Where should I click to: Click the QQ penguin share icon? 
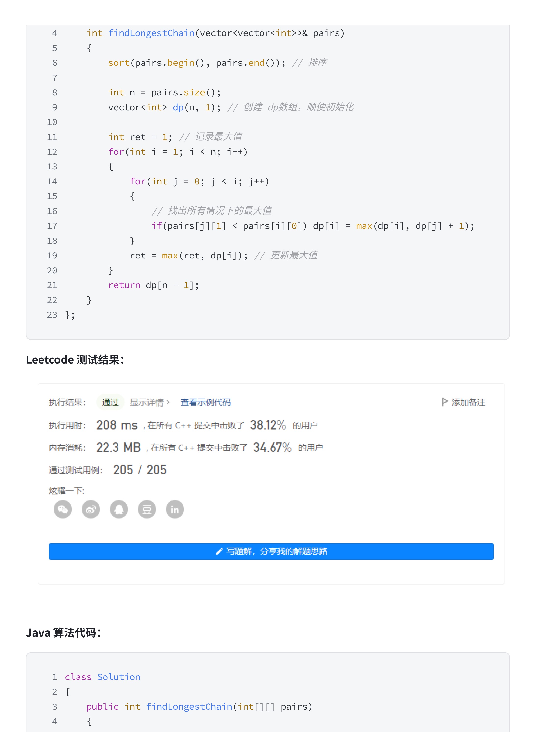118,509
